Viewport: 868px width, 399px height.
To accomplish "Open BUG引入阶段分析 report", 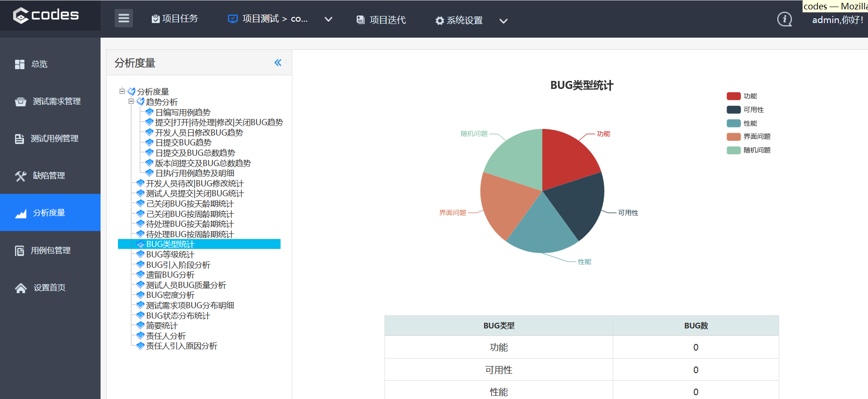I will tap(178, 265).
